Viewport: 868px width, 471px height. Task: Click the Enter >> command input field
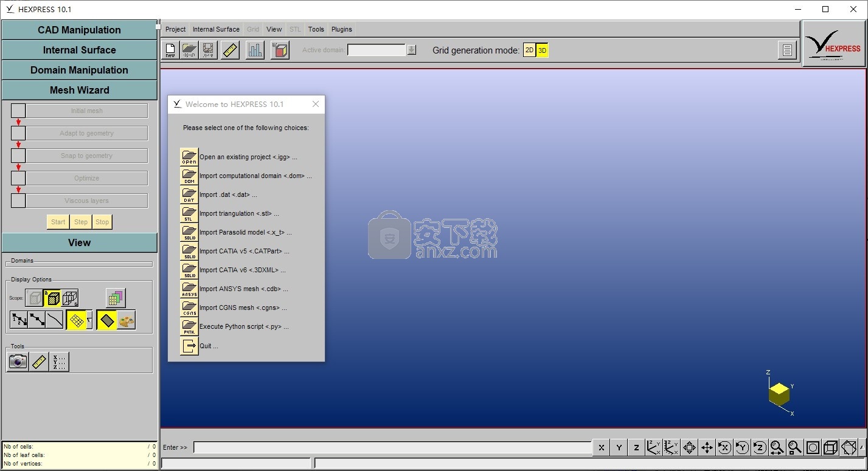(x=392, y=447)
